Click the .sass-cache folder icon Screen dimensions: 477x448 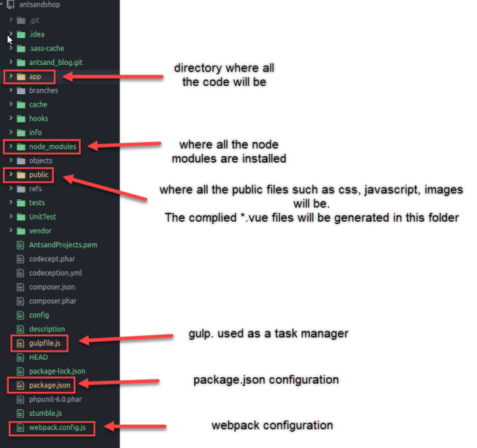coord(21,49)
